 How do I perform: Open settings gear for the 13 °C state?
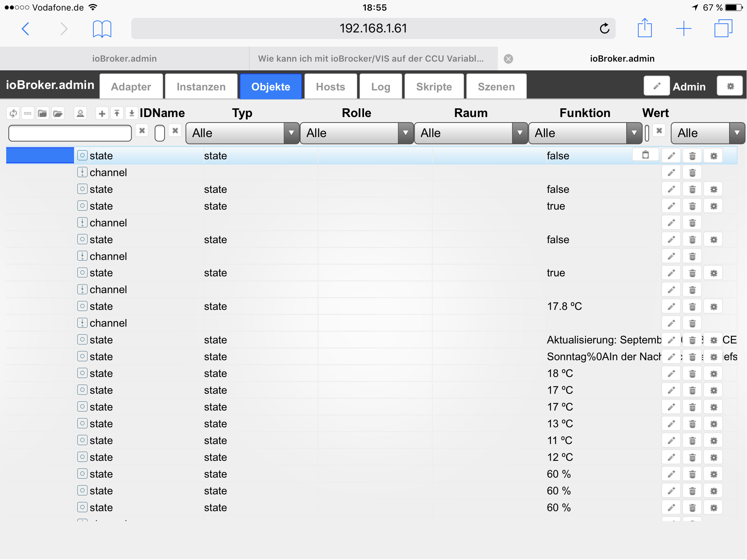coord(713,424)
